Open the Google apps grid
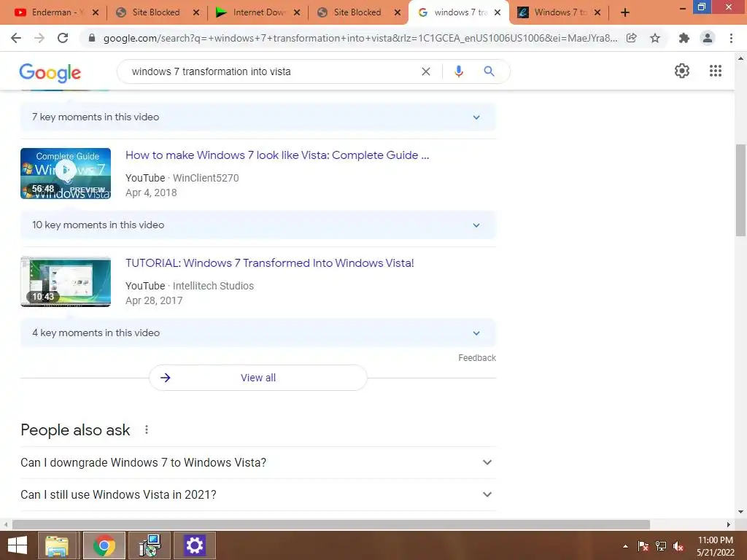Image resolution: width=747 pixels, height=560 pixels. [x=716, y=71]
